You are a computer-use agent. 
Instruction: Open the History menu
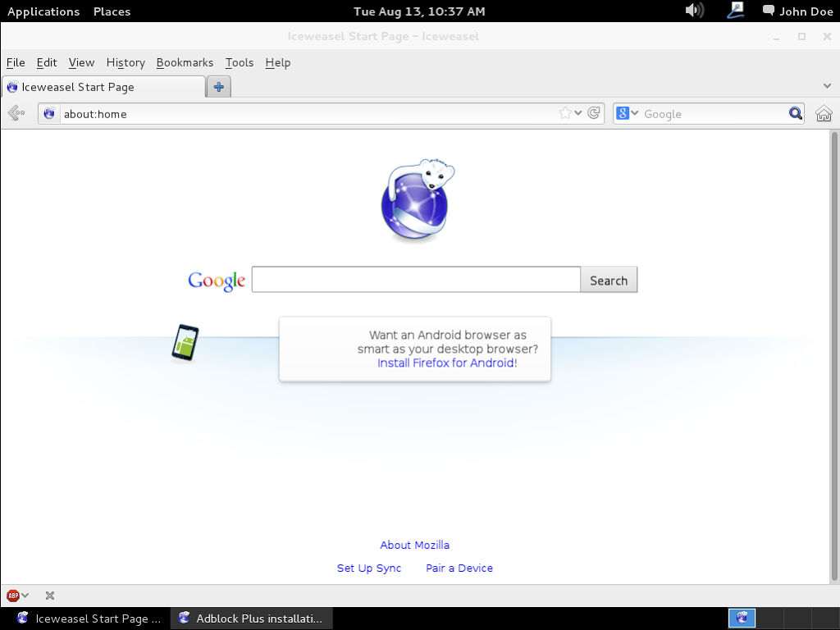tap(126, 62)
